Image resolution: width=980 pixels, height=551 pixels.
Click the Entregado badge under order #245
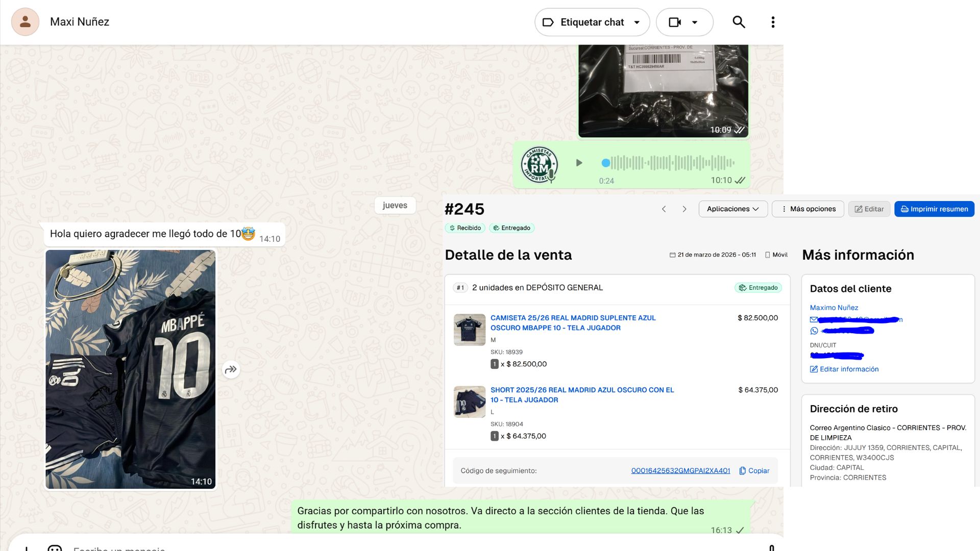point(512,228)
